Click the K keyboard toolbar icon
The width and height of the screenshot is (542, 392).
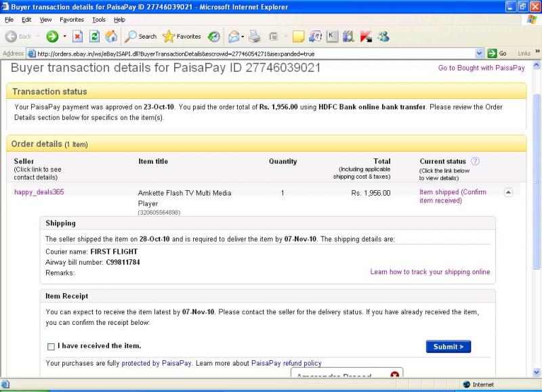[x=332, y=37]
